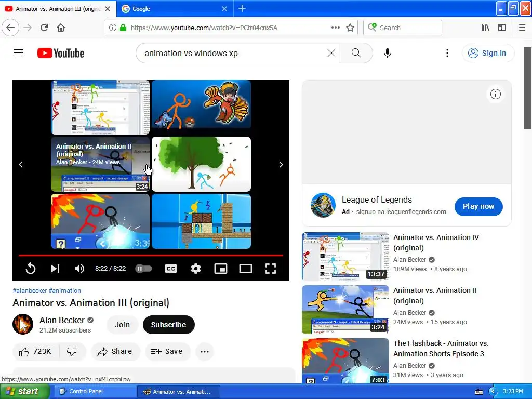Open page actions three-dot menu in address bar
The height and width of the screenshot is (399, 532).
(335, 28)
